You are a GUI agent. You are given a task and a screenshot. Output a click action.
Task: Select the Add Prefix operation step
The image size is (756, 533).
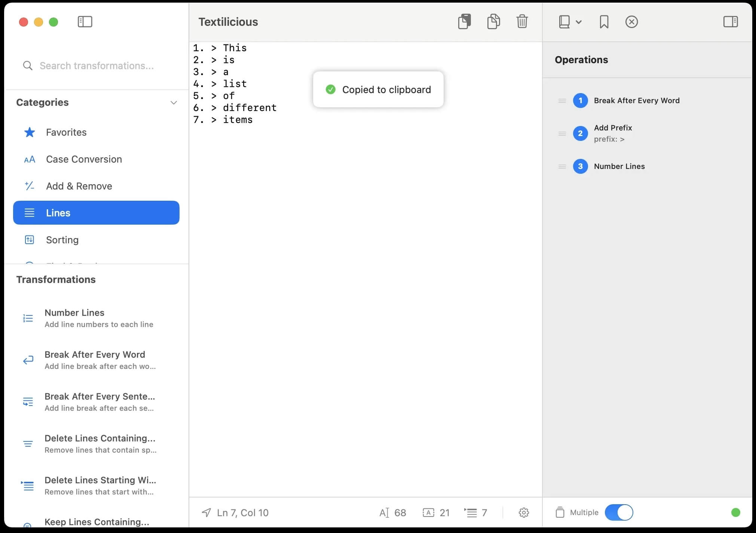tap(613, 133)
